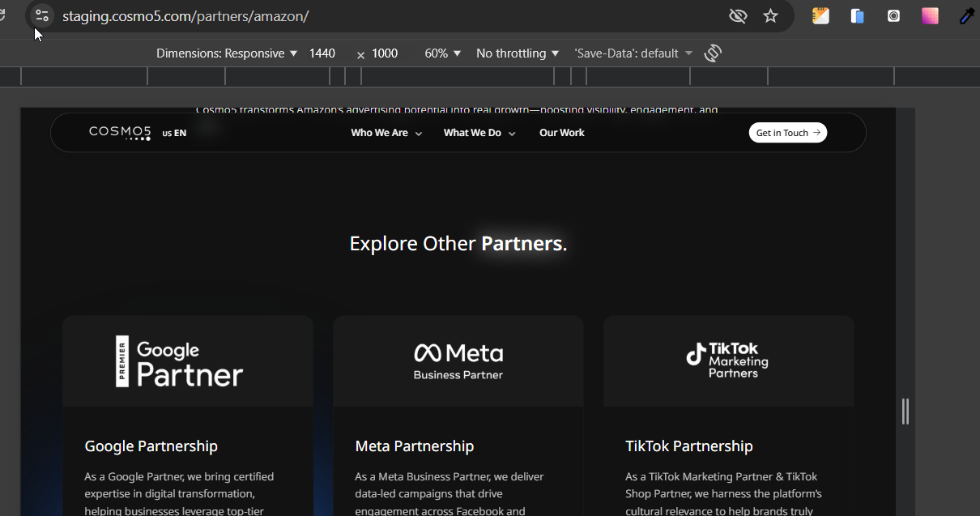Open the blue documents extension icon
Image resolution: width=980 pixels, height=516 pixels.
click(858, 15)
